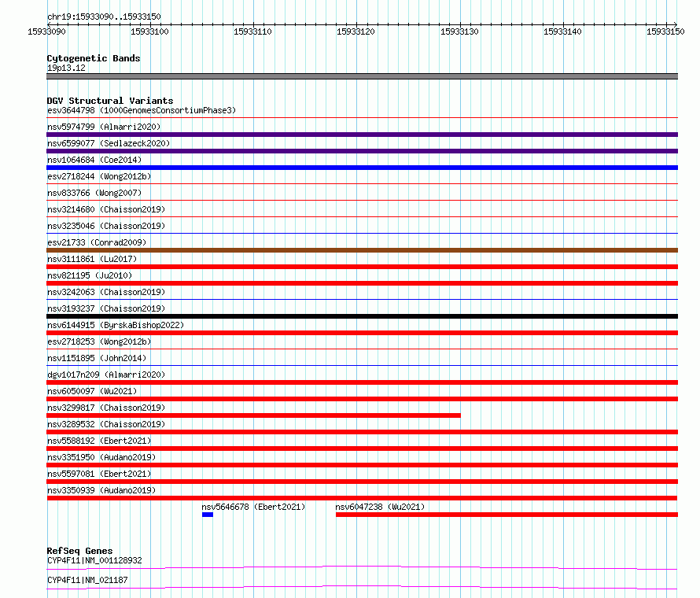Click nsv3289532 (Chaisson2019) variant label
This screenshot has width=700, height=598.
106,424
